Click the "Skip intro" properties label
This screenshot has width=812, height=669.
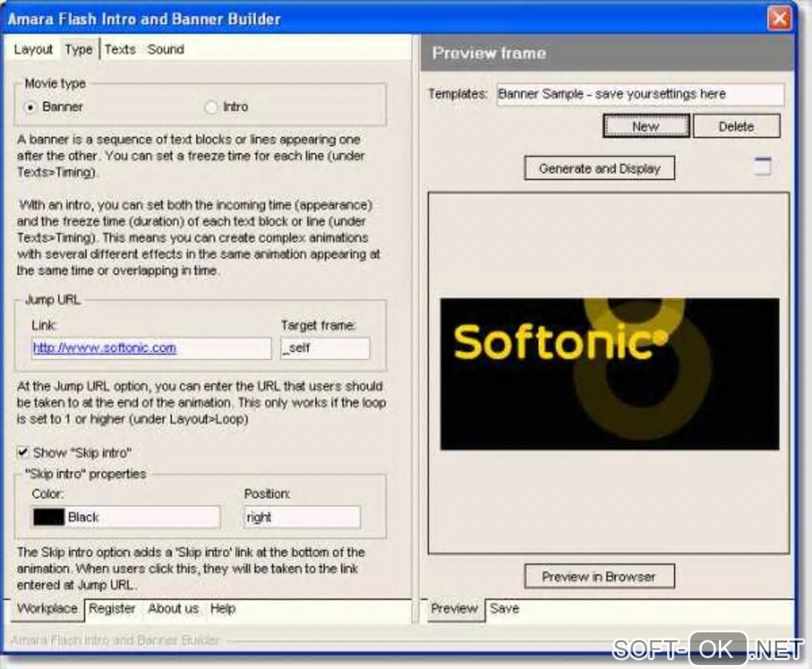[86, 474]
